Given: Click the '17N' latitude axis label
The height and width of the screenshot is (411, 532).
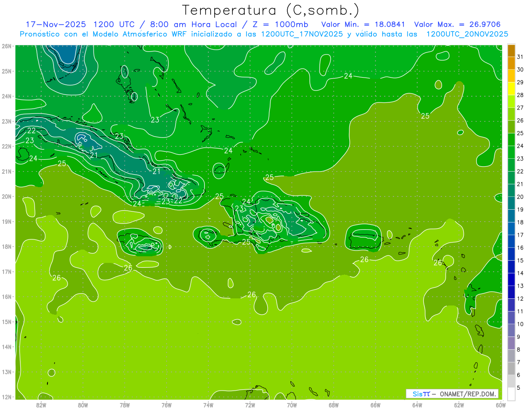Looking at the screenshot, I should [7, 272].
